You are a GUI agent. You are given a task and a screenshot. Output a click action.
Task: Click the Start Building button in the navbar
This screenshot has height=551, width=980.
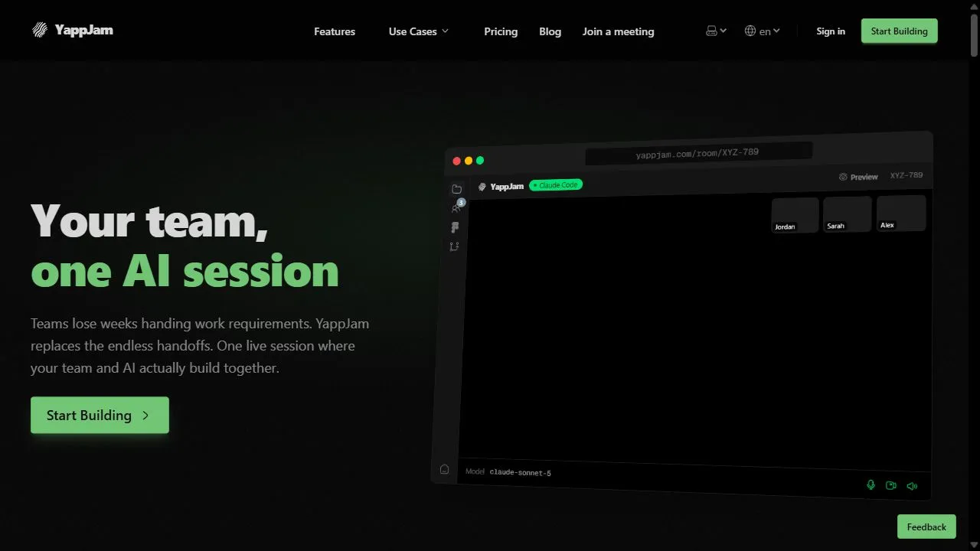(x=899, y=31)
